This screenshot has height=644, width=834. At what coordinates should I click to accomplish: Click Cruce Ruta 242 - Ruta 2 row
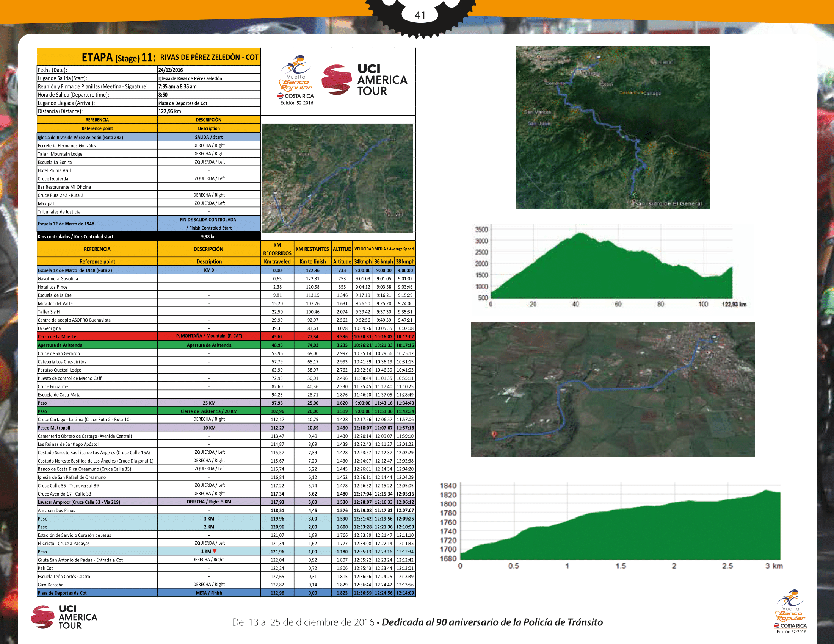click(149, 195)
